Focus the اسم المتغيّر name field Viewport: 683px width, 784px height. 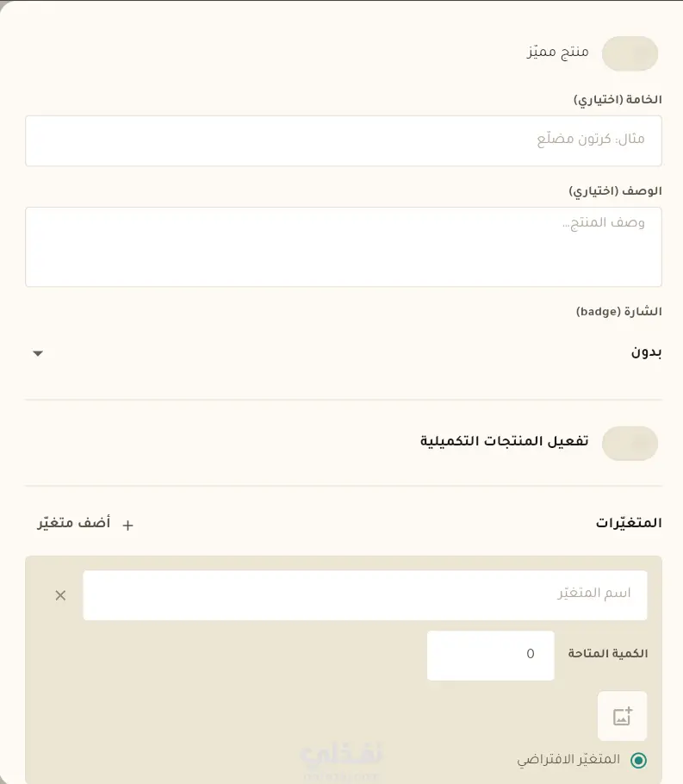(365, 595)
